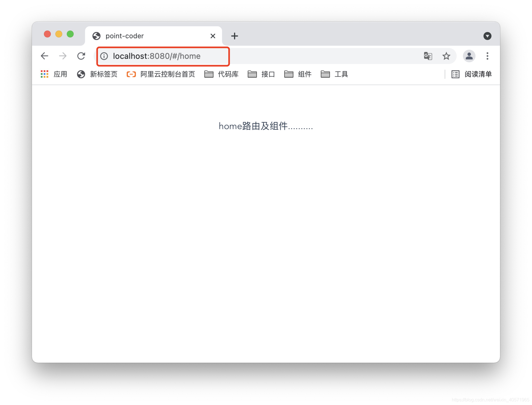The width and height of the screenshot is (532, 405).
Task: Go forward with the forward arrow
Action: [x=63, y=56]
